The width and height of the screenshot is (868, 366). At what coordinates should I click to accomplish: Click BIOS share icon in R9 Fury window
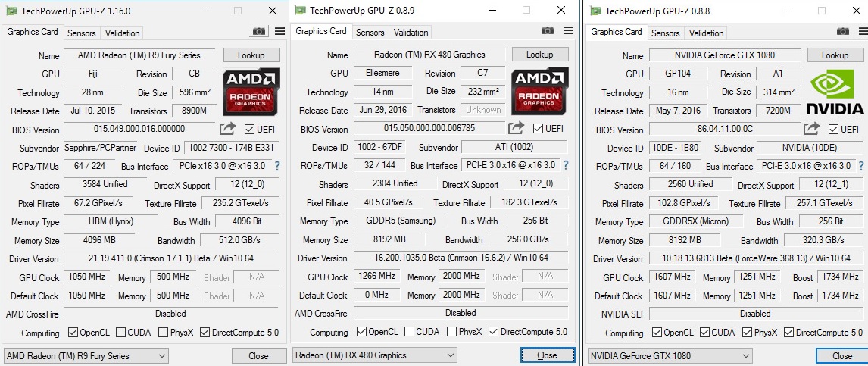pos(227,129)
